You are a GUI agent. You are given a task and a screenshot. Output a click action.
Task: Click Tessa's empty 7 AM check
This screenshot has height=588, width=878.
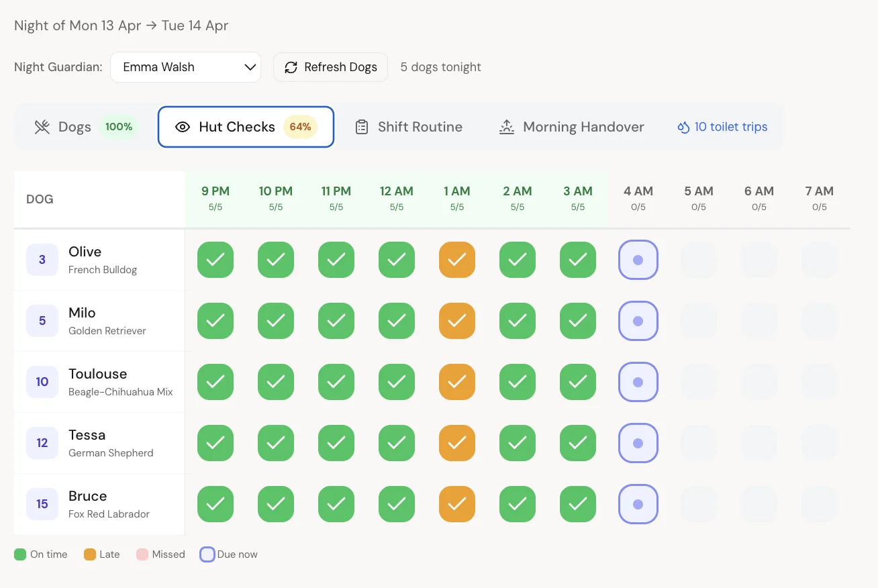tap(820, 443)
